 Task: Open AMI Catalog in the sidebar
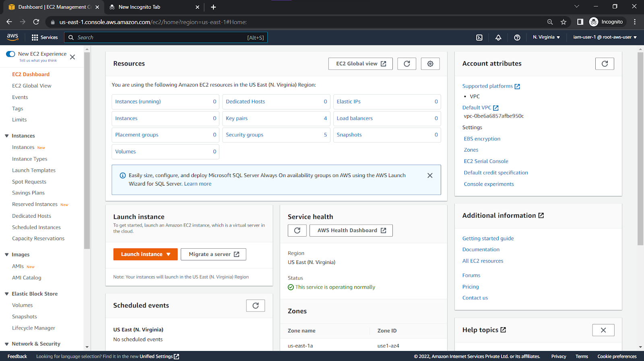tap(27, 278)
